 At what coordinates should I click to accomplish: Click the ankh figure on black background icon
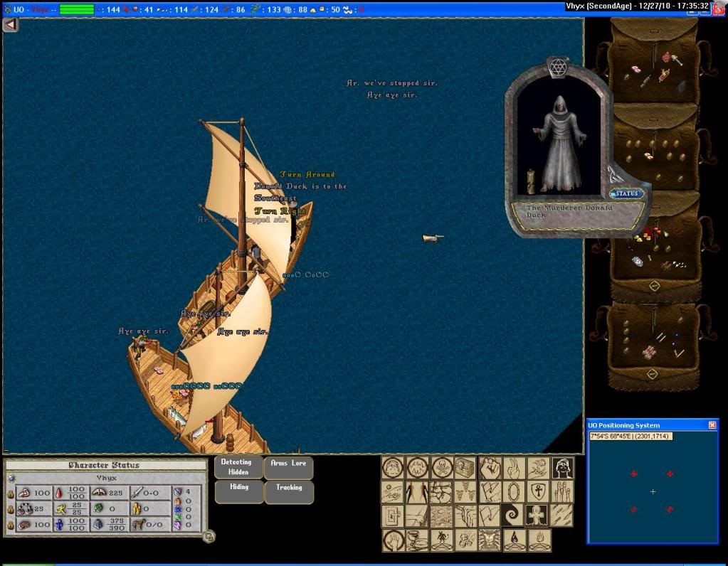click(x=538, y=516)
